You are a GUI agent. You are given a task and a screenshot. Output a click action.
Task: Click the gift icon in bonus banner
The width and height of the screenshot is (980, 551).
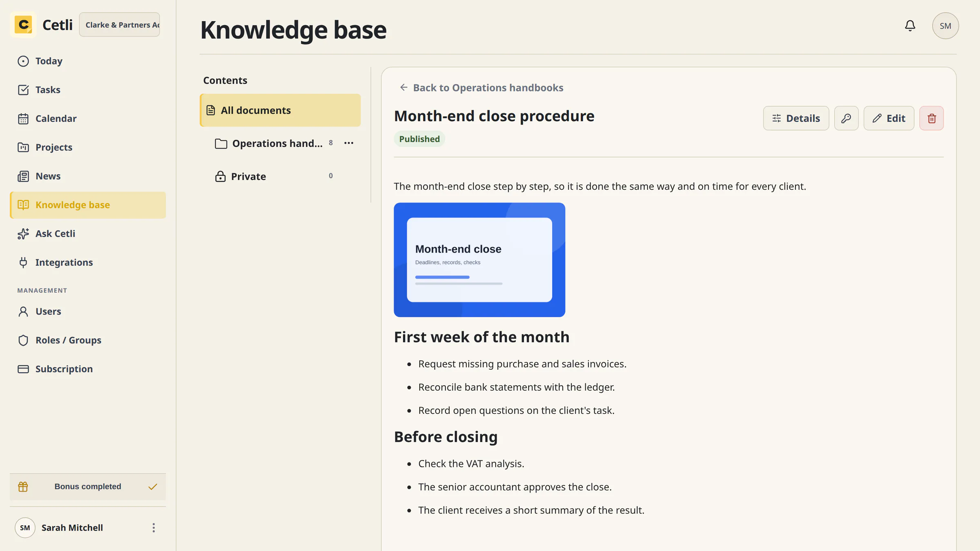[x=23, y=487]
